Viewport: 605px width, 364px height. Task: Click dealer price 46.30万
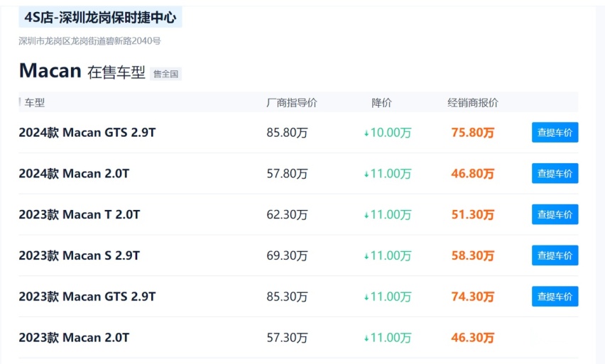pos(473,338)
